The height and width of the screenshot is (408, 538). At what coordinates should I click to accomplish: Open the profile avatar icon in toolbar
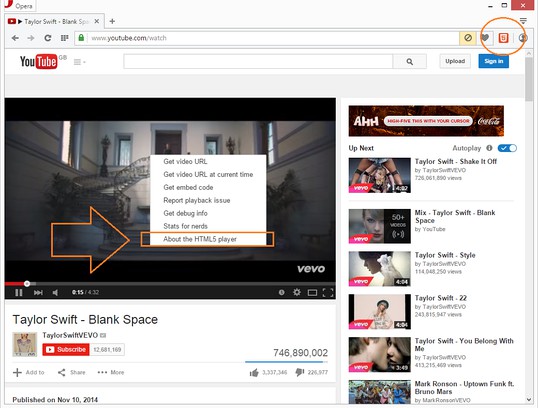click(x=523, y=38)
